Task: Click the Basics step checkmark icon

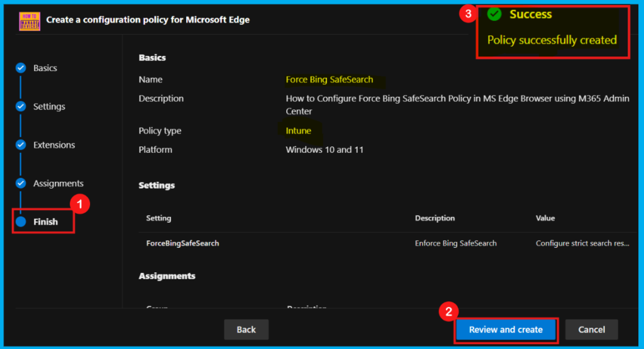Action: [x=21, y=68]
